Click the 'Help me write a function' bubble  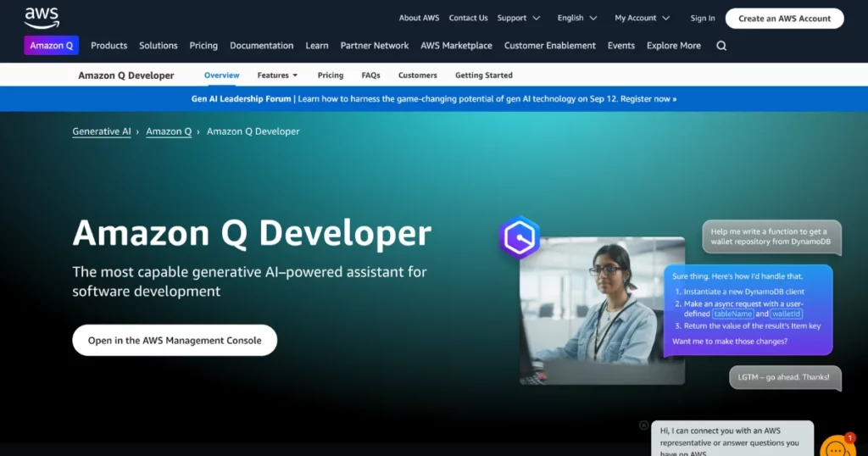(x=771, y=236)
